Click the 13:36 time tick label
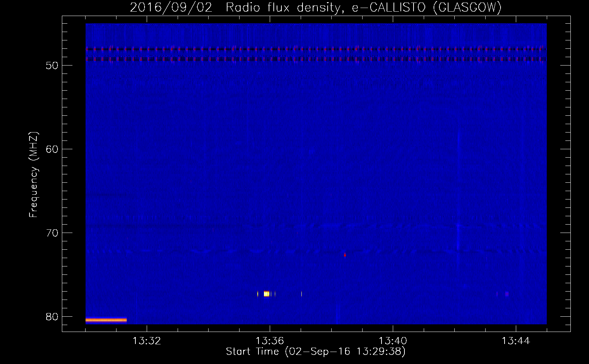Viewport: 589px width, 364px height. point(270,341)
